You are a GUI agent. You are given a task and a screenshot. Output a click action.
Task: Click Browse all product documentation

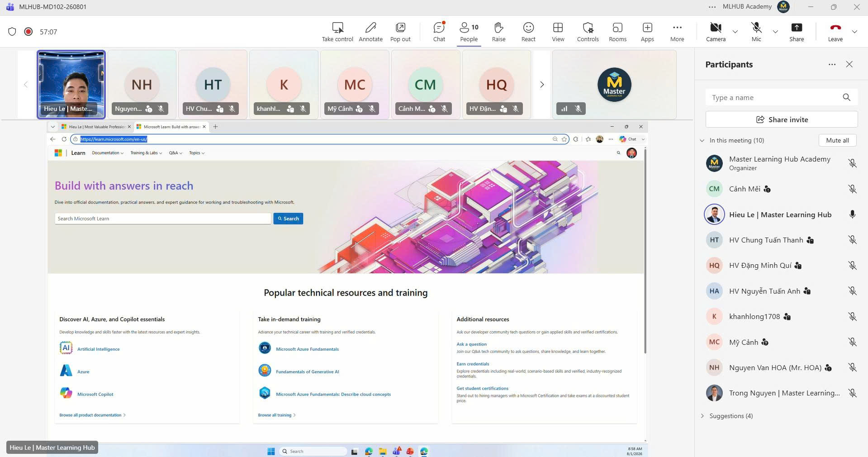(92, 415)
